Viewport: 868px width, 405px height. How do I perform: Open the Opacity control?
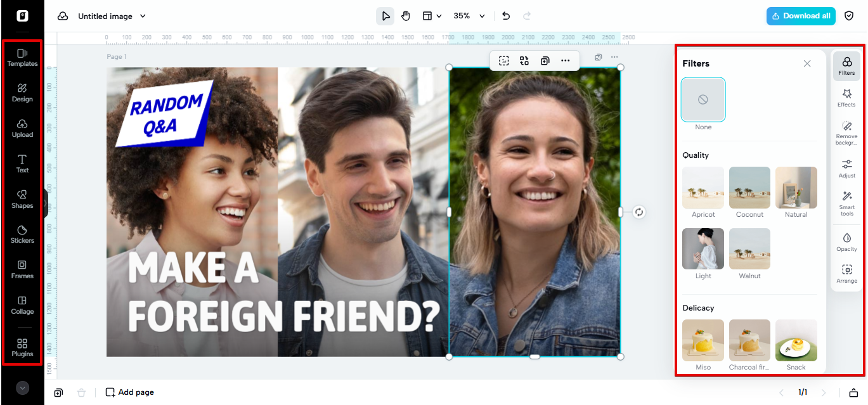(846, 242)
